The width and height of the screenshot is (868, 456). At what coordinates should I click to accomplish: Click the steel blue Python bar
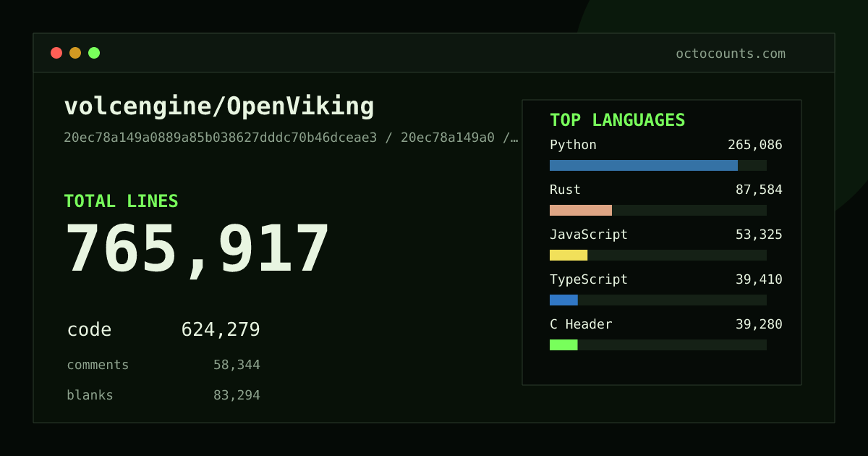click(x=644, y=165)
